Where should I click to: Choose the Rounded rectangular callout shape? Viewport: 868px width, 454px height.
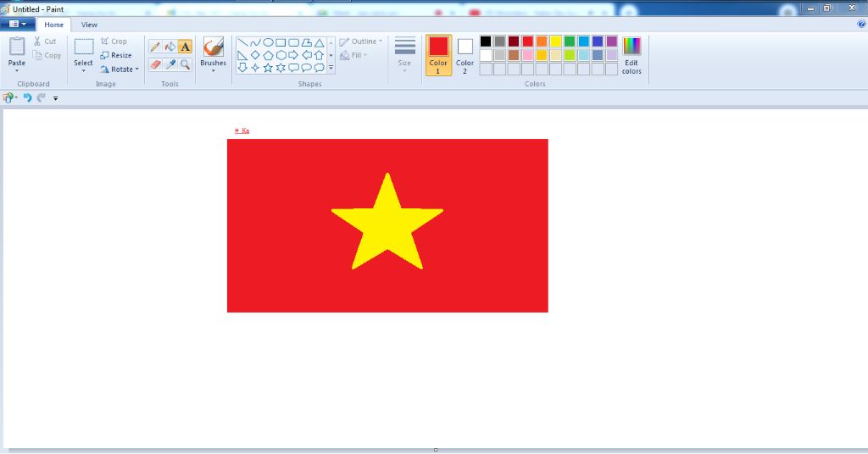click(x=293, y=68)
